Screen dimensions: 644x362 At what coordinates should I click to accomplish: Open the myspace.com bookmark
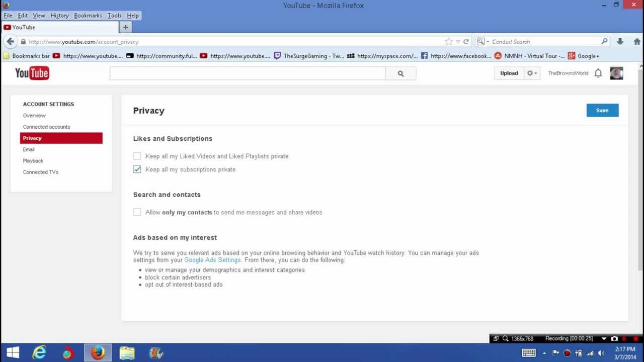[382, 56]
